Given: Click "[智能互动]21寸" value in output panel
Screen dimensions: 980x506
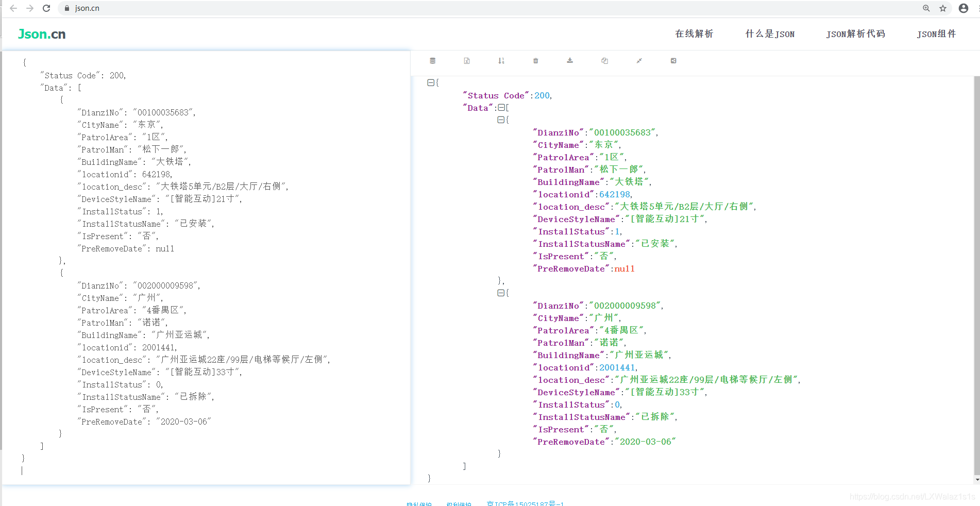Looking at the screenshot, I should point(665,219).
